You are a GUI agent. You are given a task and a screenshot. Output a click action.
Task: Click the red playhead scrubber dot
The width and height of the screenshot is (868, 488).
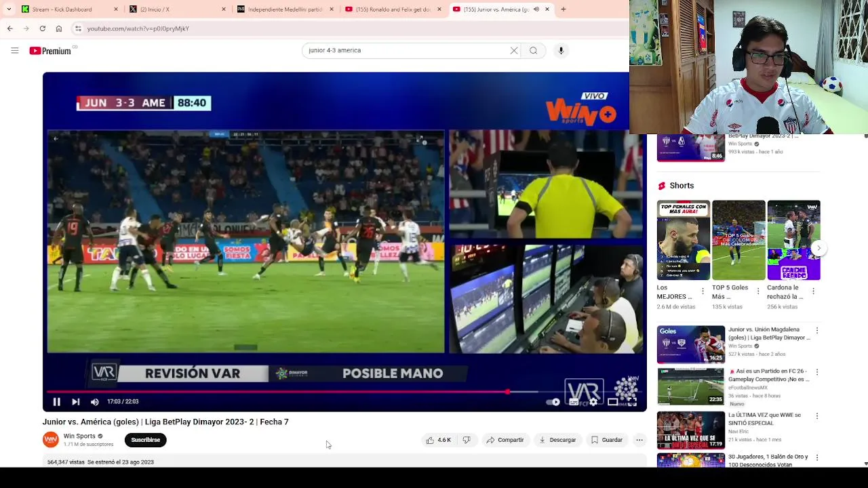[507, 392]
